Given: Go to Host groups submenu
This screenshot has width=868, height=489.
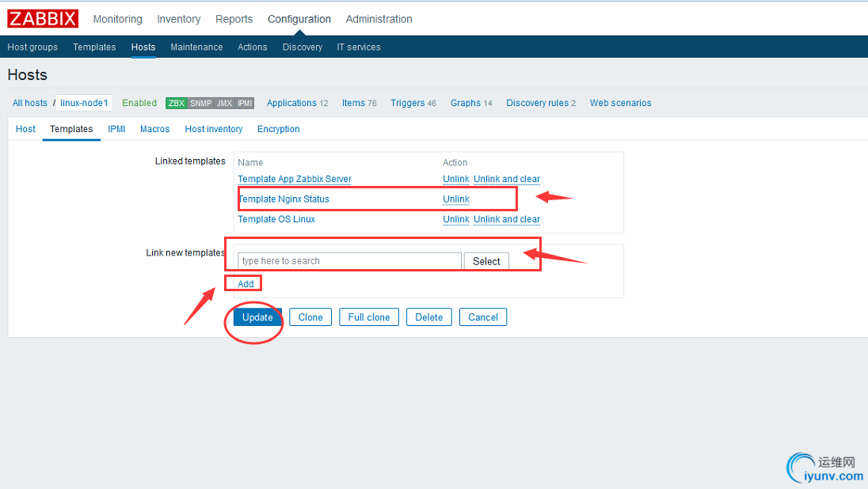Looking at the screenshot, I should click(32, 47).
